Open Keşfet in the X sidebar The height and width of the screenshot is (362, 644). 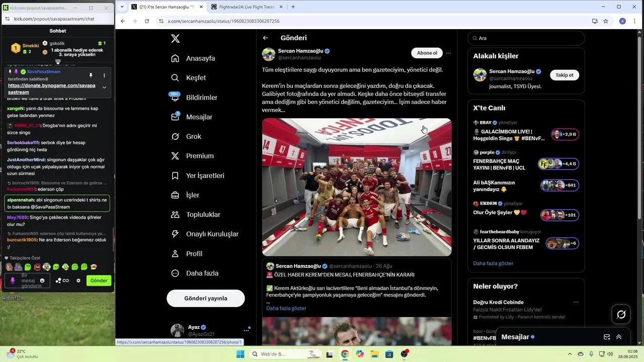189,78
